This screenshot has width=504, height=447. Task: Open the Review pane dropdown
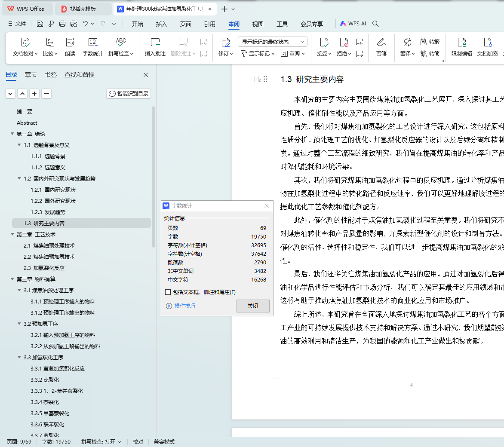click(292, 54)
